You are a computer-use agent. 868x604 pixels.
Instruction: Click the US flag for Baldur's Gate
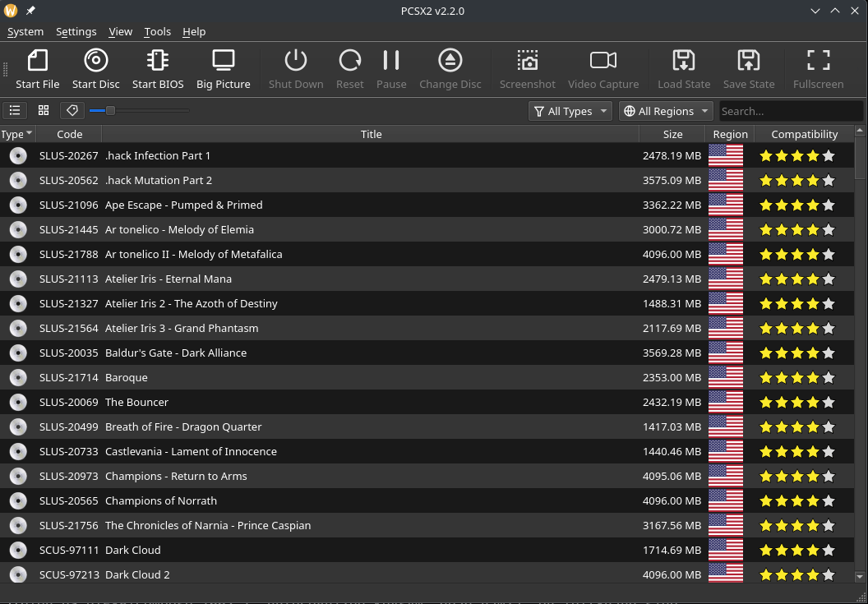pos(726,353)
